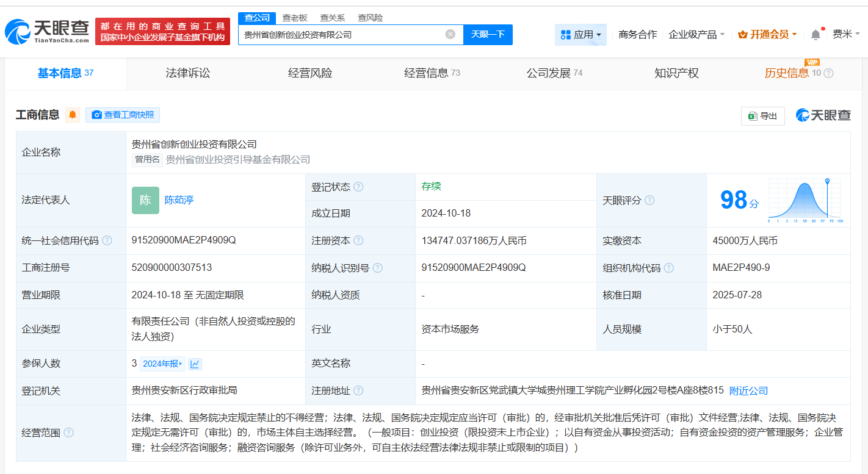Viewport: 868px width, 474px height.
Task: Click the question mark icon beside 天眼评分
Action: pyautogui.click(x=650, y=200)
